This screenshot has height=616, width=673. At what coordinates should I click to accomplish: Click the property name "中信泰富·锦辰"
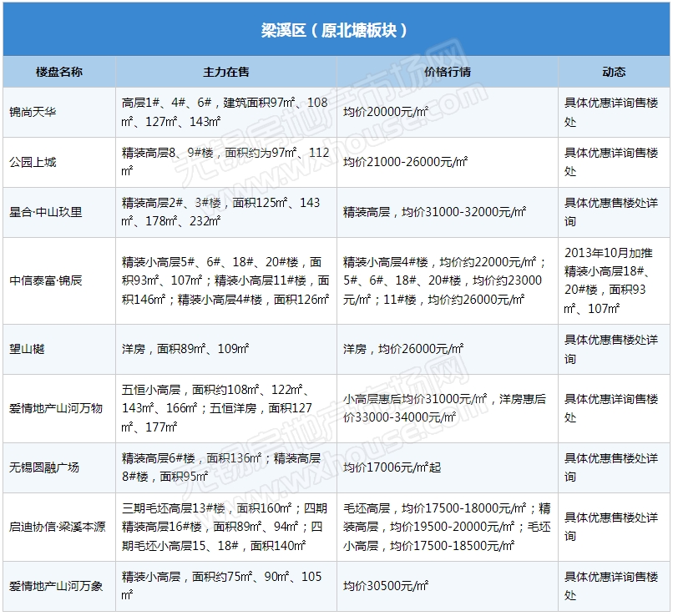pyautogui.click(x=45, y=280)
